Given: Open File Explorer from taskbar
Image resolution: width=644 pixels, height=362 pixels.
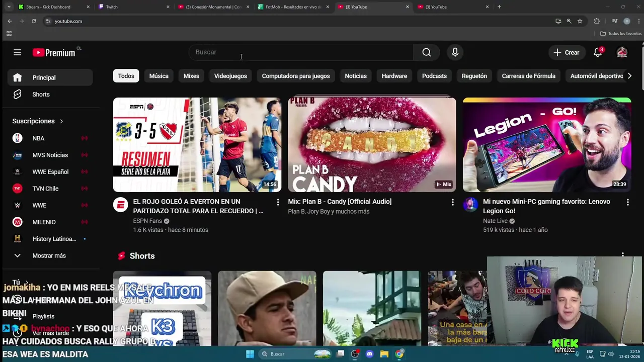Looking at the screenshot, I should [x=384, y=354].
